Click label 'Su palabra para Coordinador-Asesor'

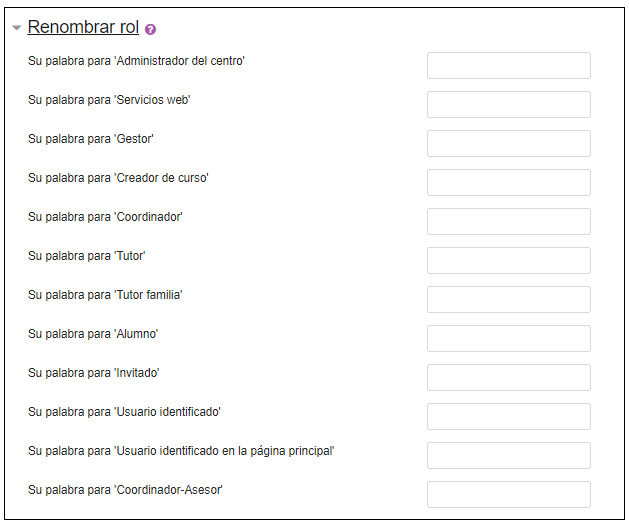[125, 490]
